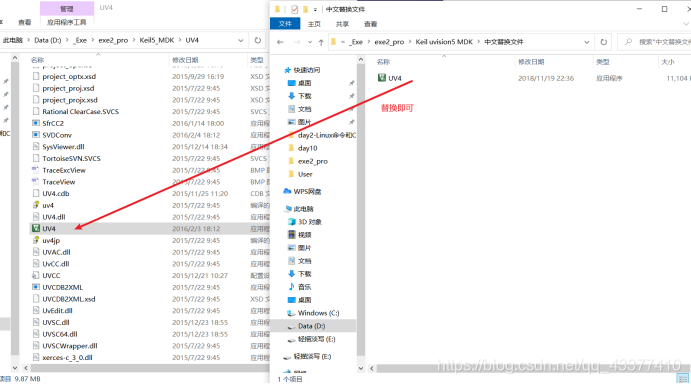Click the search magnifier in right window
This screenshot has width=691, height=384.
(628, 41)
